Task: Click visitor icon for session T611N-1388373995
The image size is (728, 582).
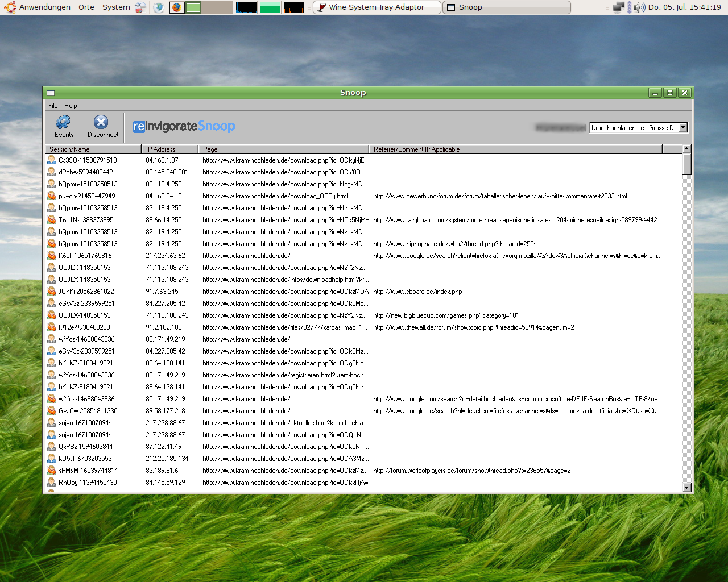Action: coord(51,220)
